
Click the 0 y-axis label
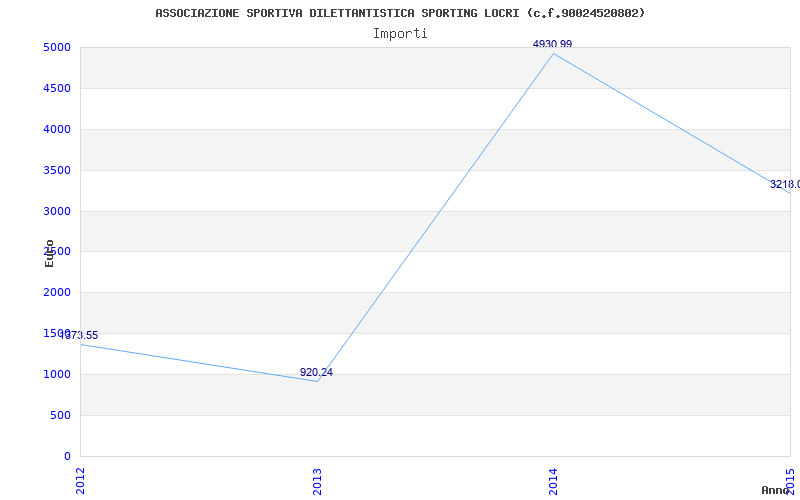point(67,456)
